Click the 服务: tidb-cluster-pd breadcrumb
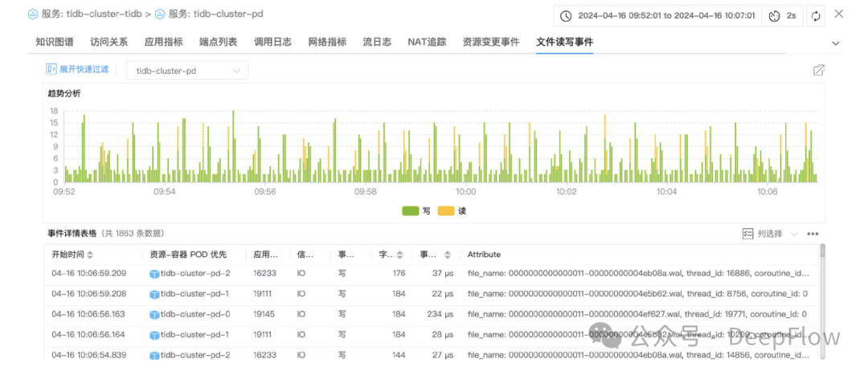Screen dimensions: 868x371 215,14
